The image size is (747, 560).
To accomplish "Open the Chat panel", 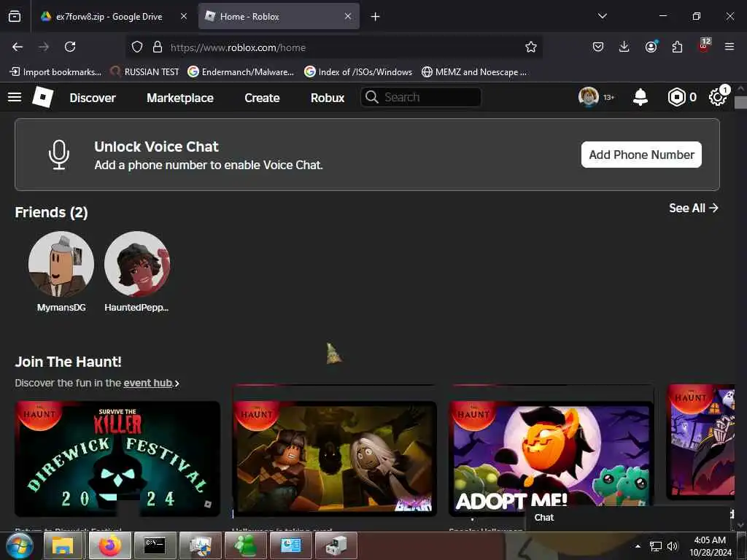I will (x=627, y=518).
